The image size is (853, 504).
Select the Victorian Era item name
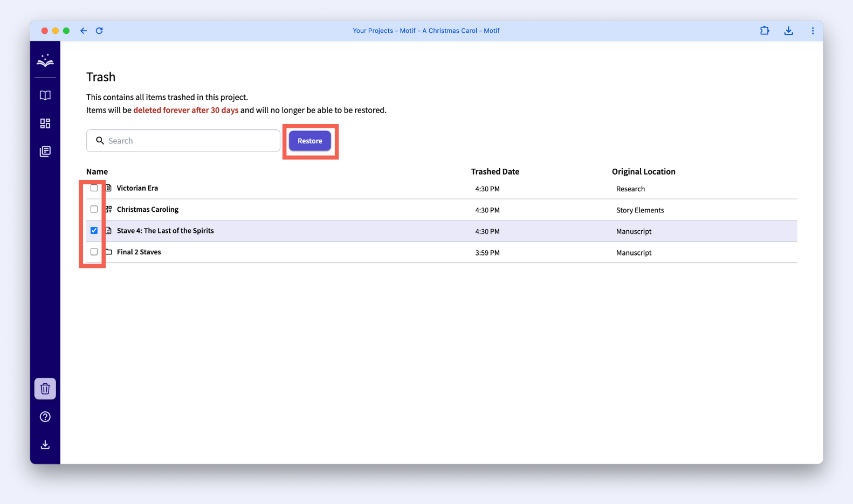pyautogui.click(x=137, y=188)
